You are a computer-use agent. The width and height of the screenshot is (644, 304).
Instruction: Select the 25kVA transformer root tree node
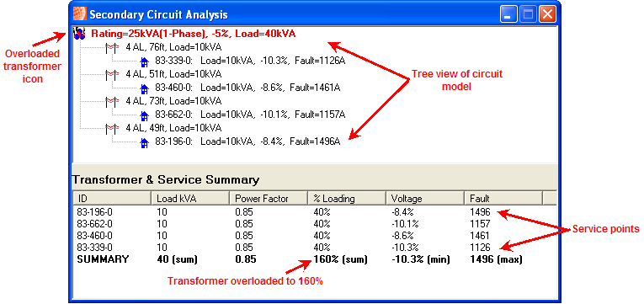click(x=193, y=34)
